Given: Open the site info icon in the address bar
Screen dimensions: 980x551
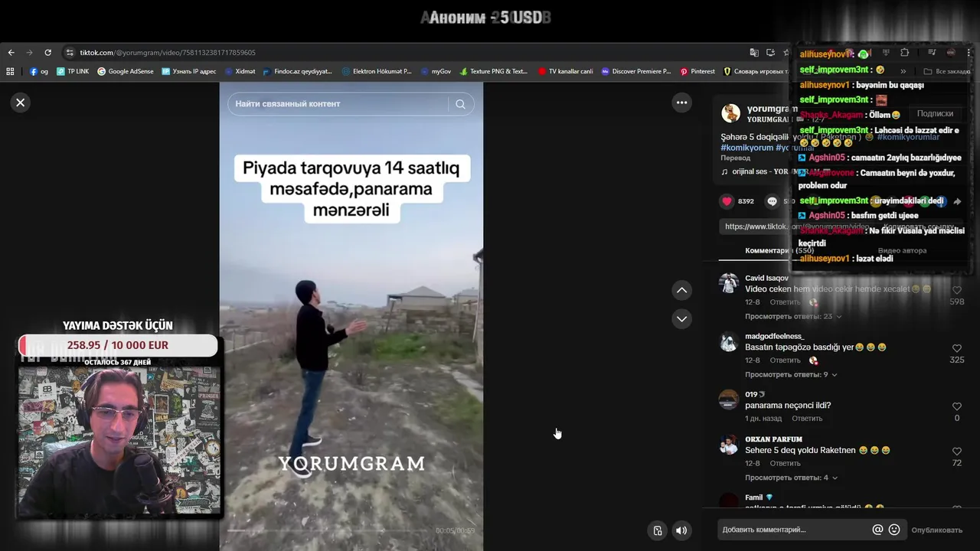Looking at the screenshot, I should pyautogui.click(x=69, y=53).
